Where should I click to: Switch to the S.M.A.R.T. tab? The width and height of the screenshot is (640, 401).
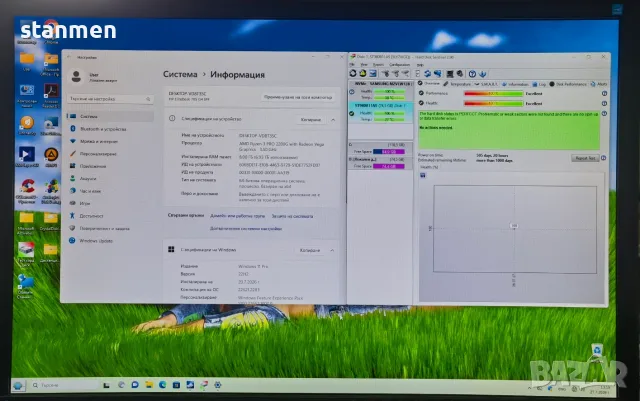pyautogui.click(x=486, y=84)
